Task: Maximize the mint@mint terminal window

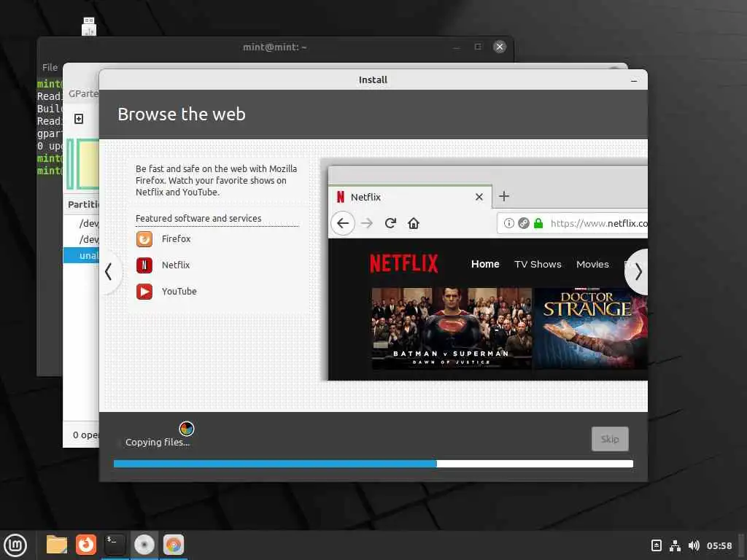Action: pos(478,47)
